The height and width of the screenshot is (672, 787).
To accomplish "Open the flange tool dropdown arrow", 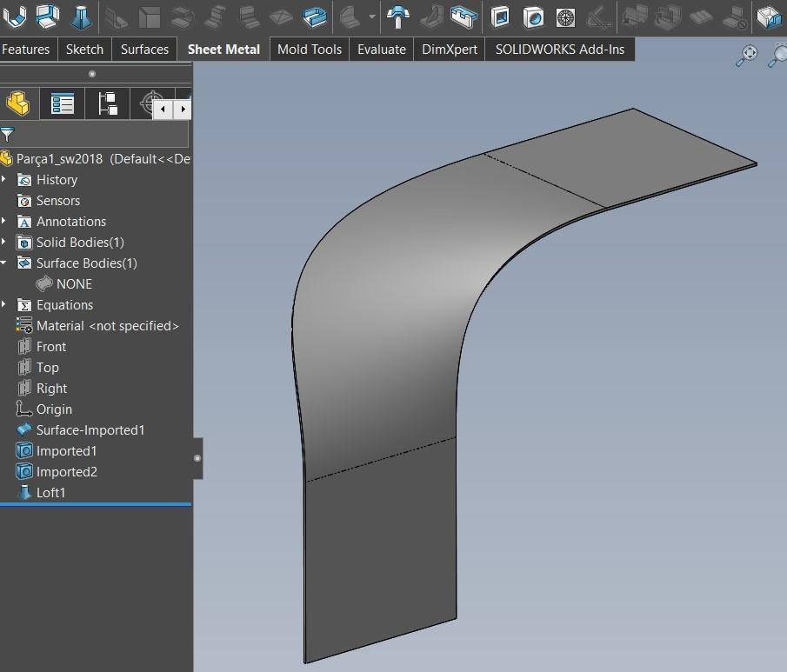I will 371,15.
